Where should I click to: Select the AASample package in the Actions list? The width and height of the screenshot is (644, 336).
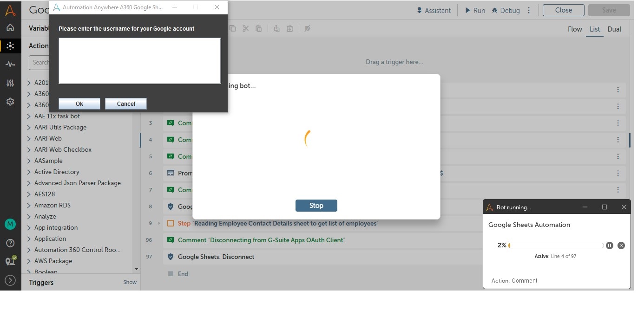click(x=48, y=161)
